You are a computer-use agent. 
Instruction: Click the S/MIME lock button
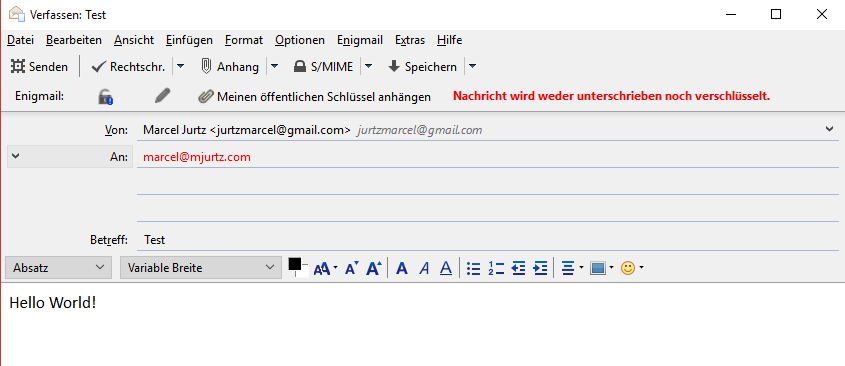323,67
